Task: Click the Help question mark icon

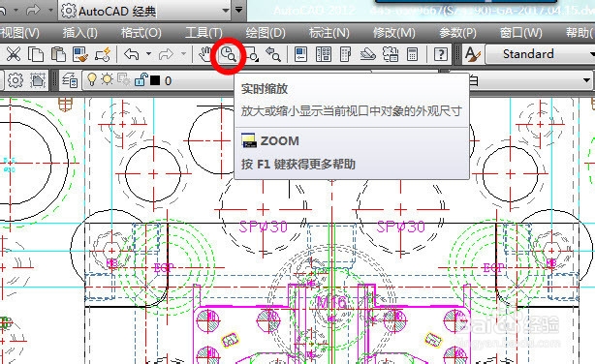Action: [440, 54]
